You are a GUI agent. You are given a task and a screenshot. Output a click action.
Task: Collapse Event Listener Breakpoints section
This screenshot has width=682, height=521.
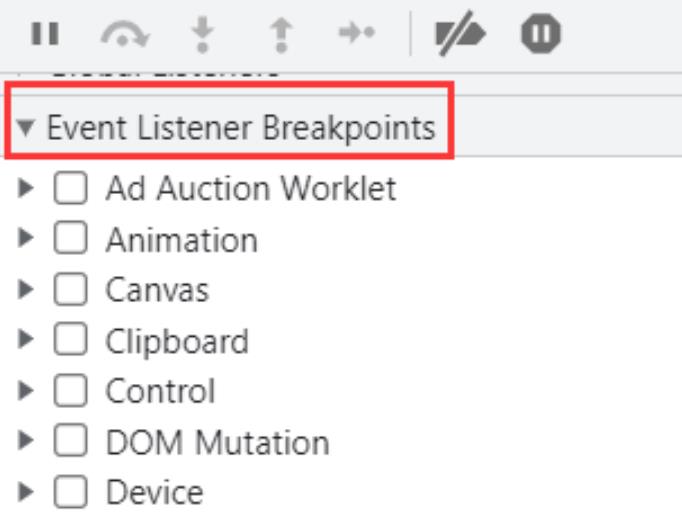tap(26, 128)
